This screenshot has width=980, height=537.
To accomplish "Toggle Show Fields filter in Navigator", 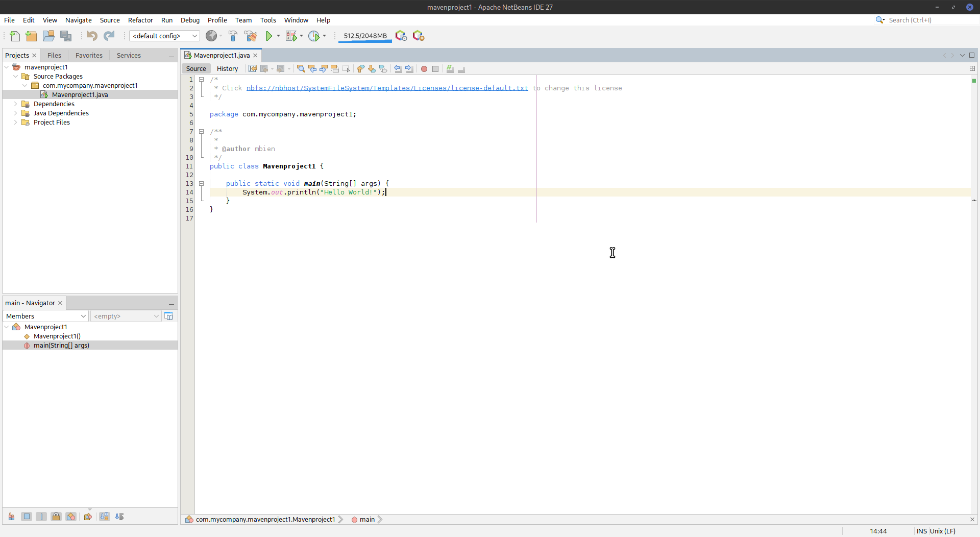I will tap(27, 517).
